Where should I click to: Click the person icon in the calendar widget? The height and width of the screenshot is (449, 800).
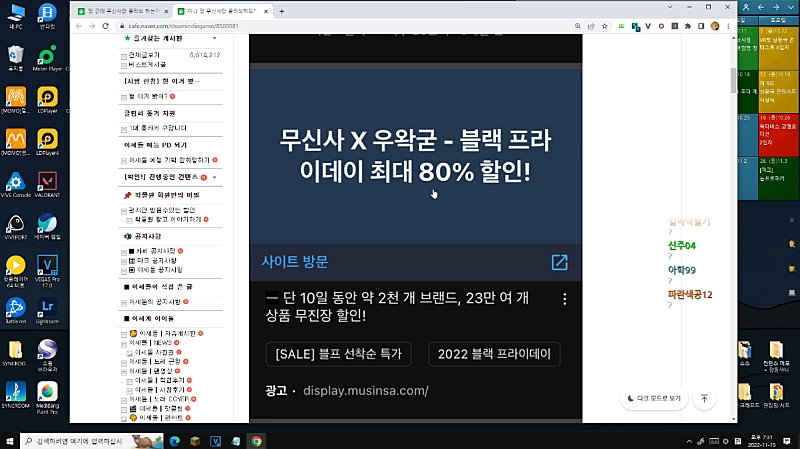(x=746, y=7)
